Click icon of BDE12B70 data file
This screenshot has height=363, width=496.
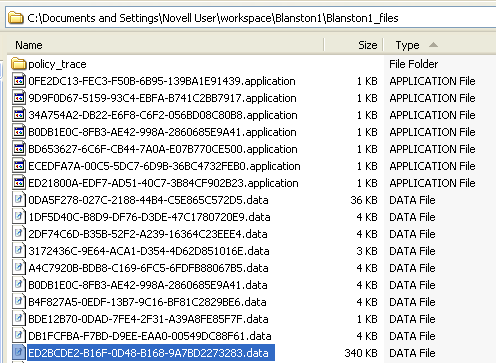pyautogui.click(x=19, y=319)
